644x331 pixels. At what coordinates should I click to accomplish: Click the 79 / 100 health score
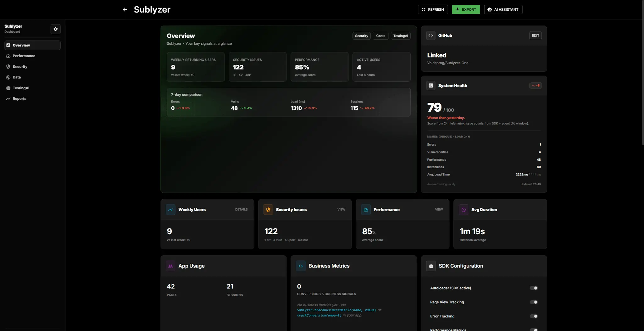click(441, 108)
